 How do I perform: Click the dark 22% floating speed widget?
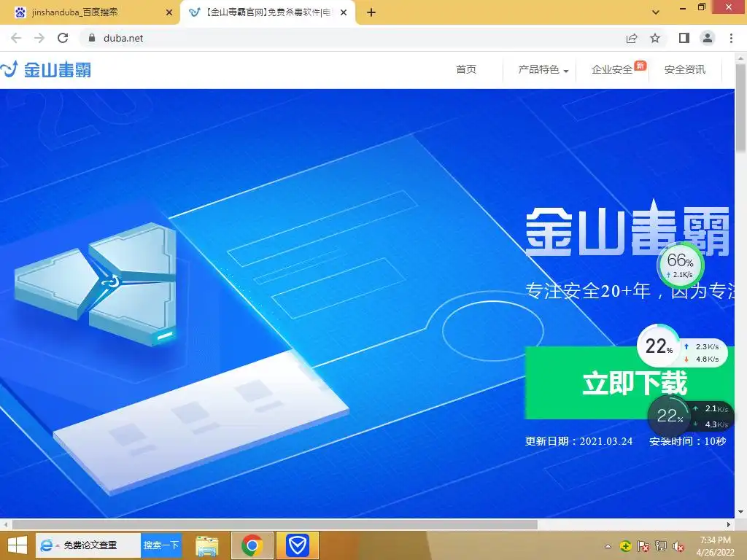pyautogui.click(x=690, y=416)
